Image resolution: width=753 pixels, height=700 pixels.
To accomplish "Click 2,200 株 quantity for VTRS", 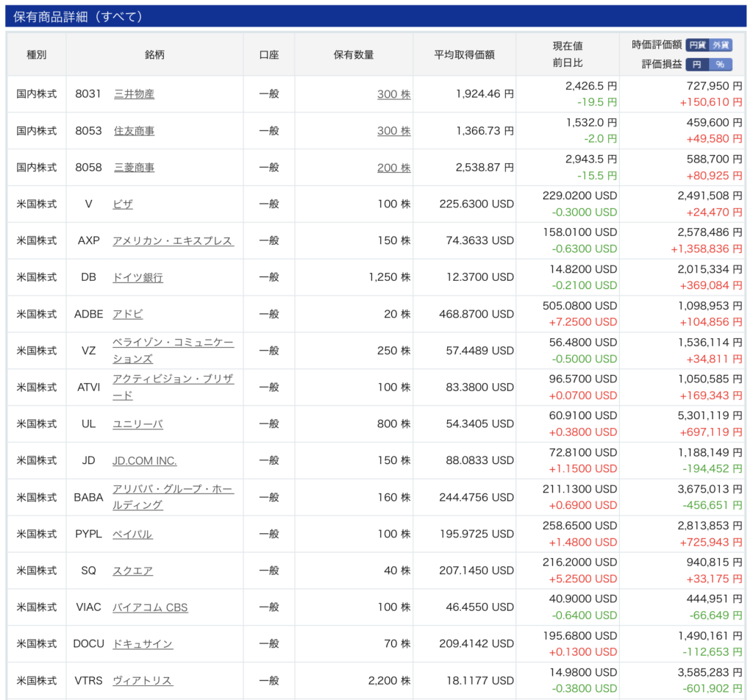I will pyautogui.click(x=390, y=680).
